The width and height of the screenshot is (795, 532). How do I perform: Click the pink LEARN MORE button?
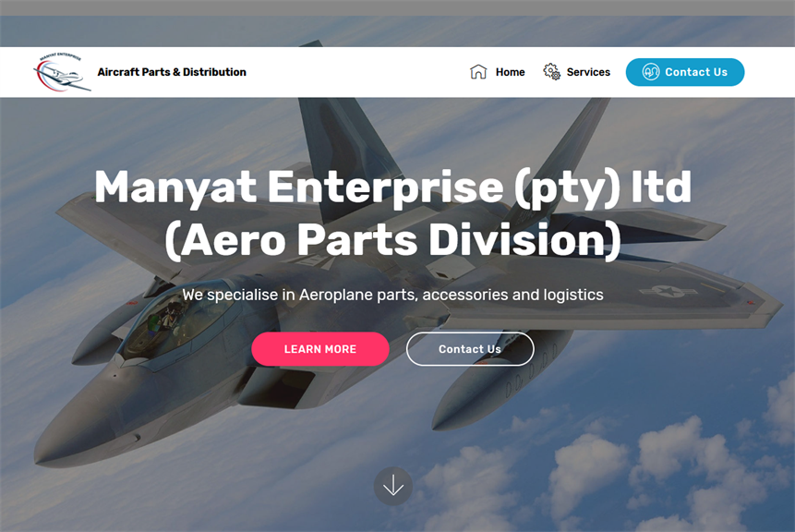click(320, 349)
